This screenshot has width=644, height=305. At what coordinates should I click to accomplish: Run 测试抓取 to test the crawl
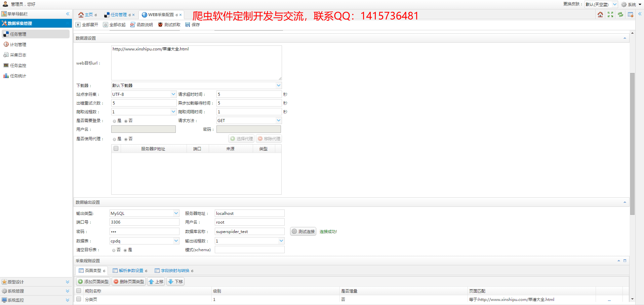pos(168,25)
